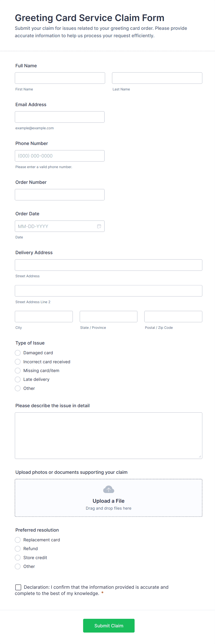This screenshot has width=215, height=644.
Task: Select the Damaged card option
Action: click(x=18, y=353)
